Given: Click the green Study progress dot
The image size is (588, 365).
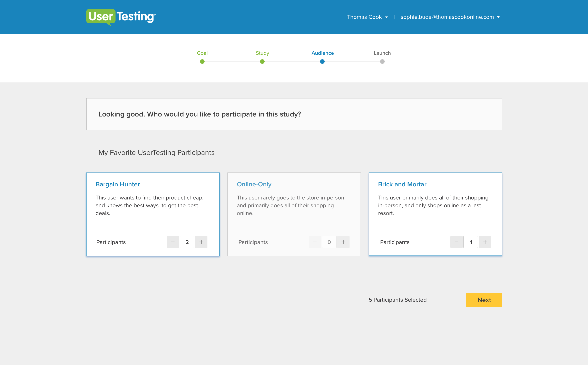Looking at the screenshot, I should [262, 62].
